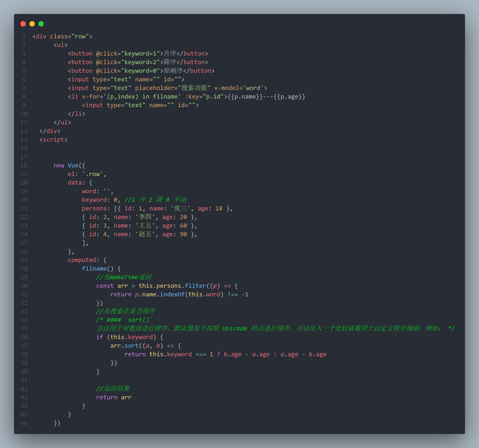
Task: Click the return arr statement
Action: click(114, 397)
